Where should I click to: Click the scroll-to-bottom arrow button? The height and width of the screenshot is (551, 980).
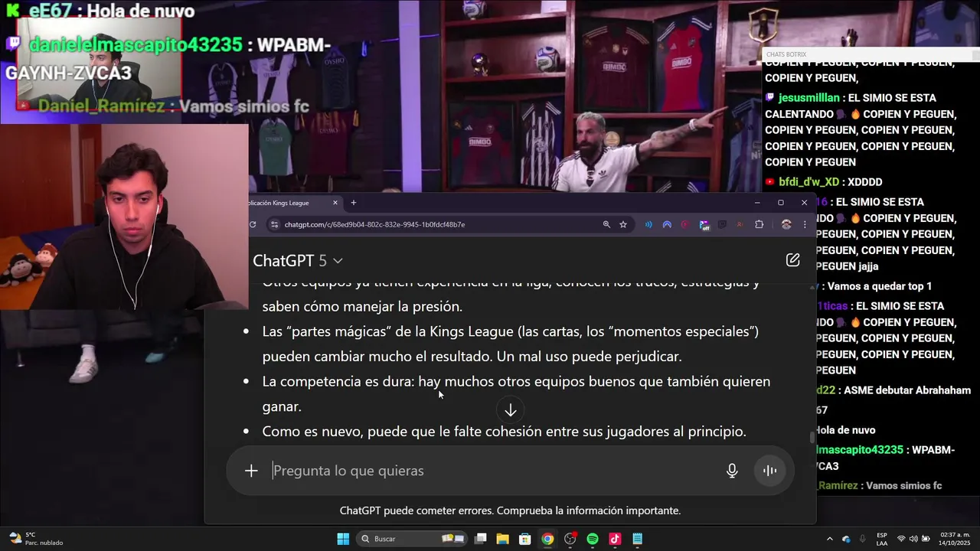point(511,411)
